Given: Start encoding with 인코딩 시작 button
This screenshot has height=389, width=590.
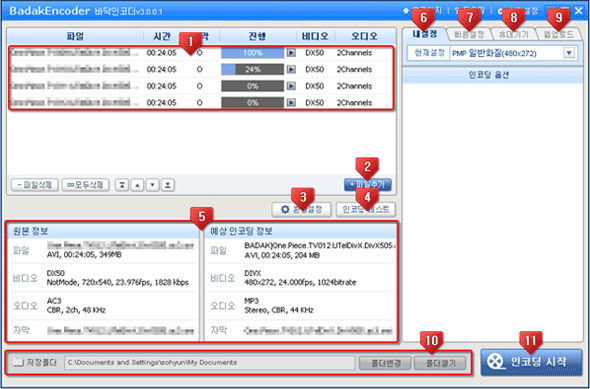Looking at the screenshot, I should [531, 362].
